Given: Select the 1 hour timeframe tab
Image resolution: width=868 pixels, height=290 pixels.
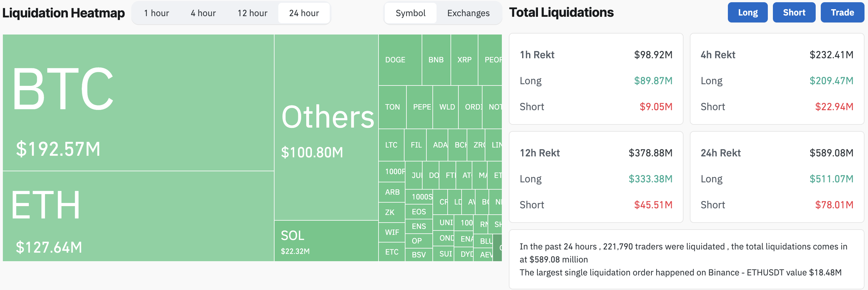Looking at the screenshot, I should 156,13.
